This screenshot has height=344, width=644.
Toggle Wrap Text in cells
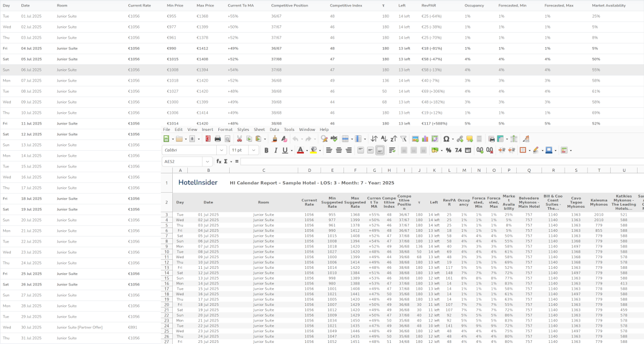click(x=392, y=150)
